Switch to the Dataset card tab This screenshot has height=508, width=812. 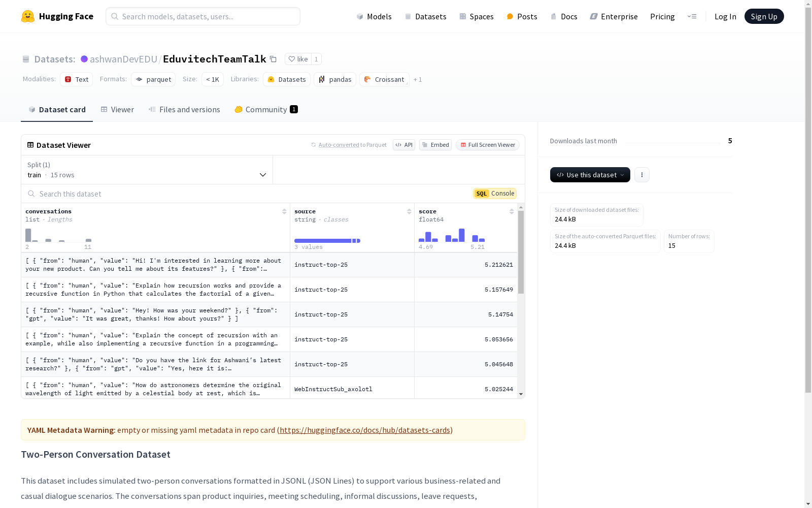(x=57, y=109)
